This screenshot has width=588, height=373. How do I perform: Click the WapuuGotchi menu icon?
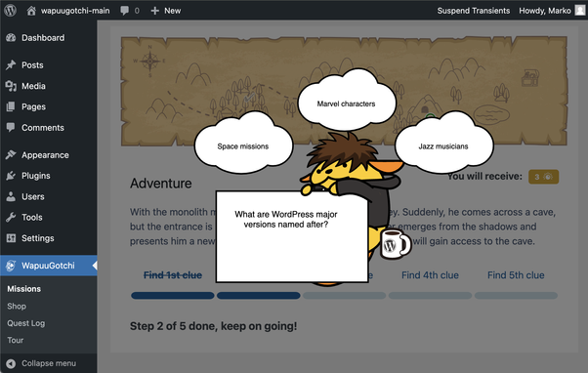pos(11,266)
